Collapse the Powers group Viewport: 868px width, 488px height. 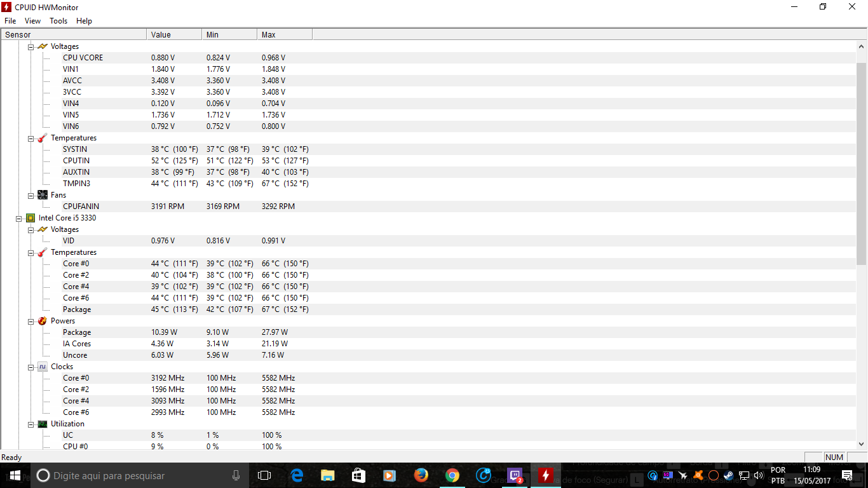coord(31,321)
